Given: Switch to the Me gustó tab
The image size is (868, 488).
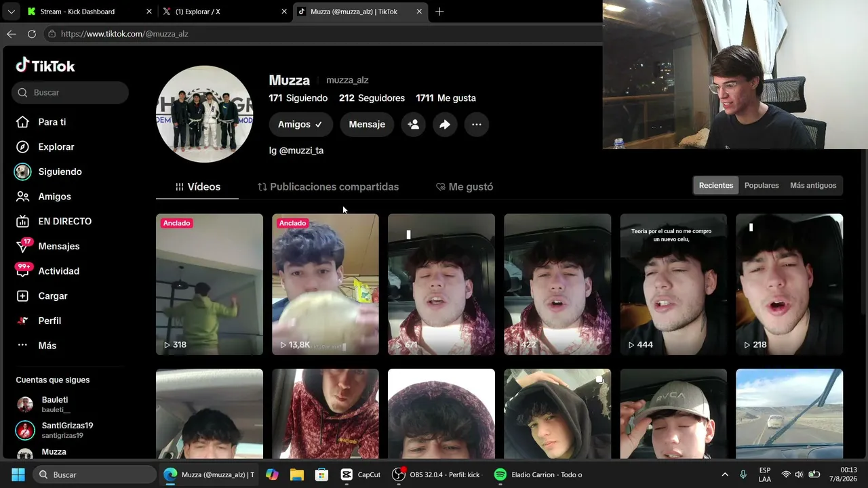Looking at the screenshot, I should (465, 187).
